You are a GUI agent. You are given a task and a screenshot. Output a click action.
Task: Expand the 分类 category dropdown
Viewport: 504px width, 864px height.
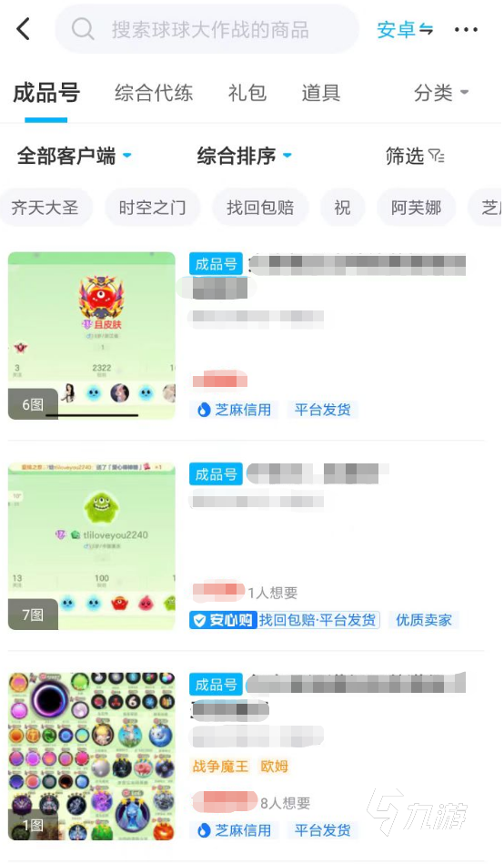[x=441, y=93]
